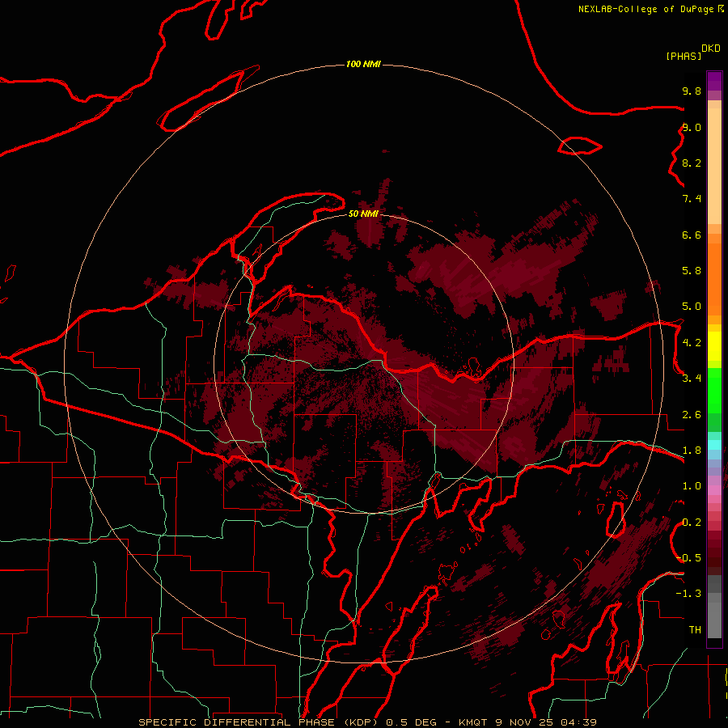Screen dimensions: 728x728
Task: Select the 0.2 scale value
Action: tap(692, 523)
